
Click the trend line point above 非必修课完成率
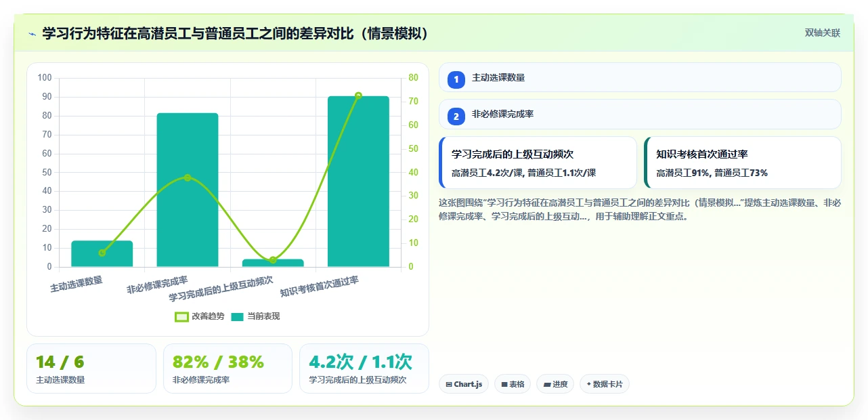(188, 177)
